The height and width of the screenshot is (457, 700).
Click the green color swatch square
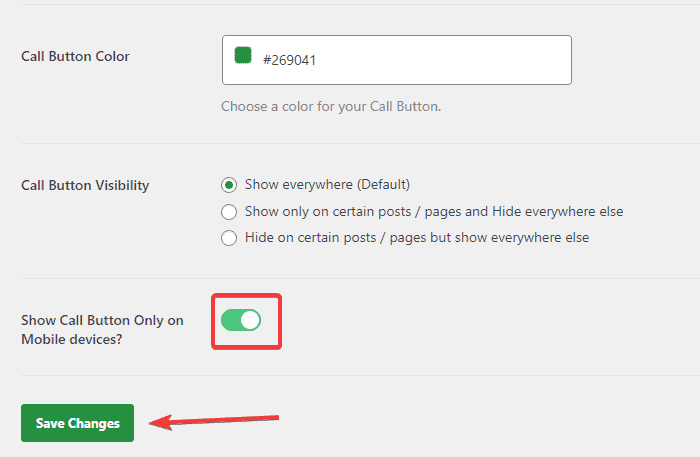[242, 56]
